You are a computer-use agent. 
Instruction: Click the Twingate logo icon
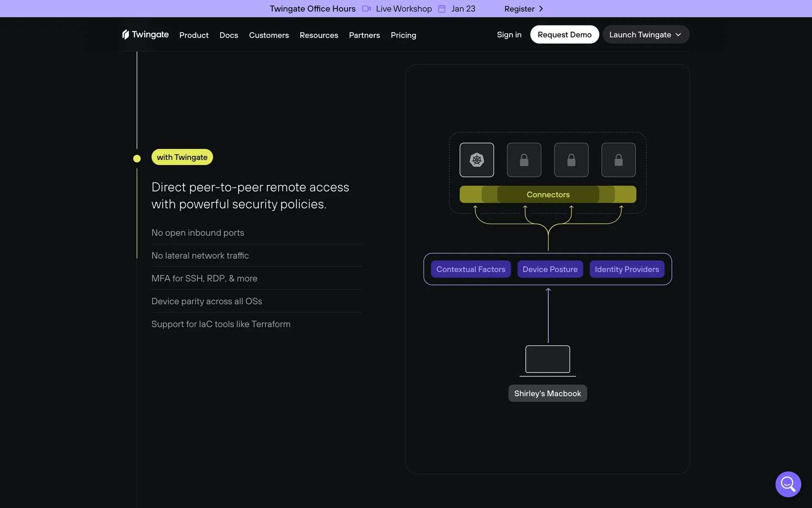pyautogui.click(x=126, y=34)
